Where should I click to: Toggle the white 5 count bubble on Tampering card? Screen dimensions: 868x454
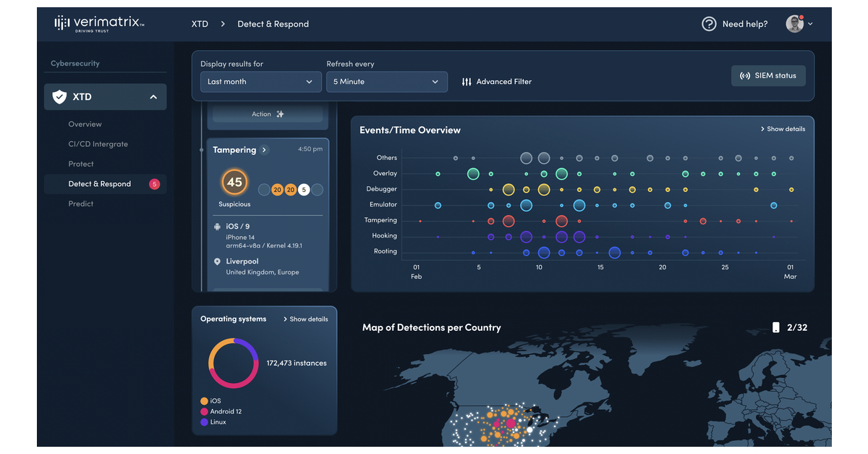(303, 189)
